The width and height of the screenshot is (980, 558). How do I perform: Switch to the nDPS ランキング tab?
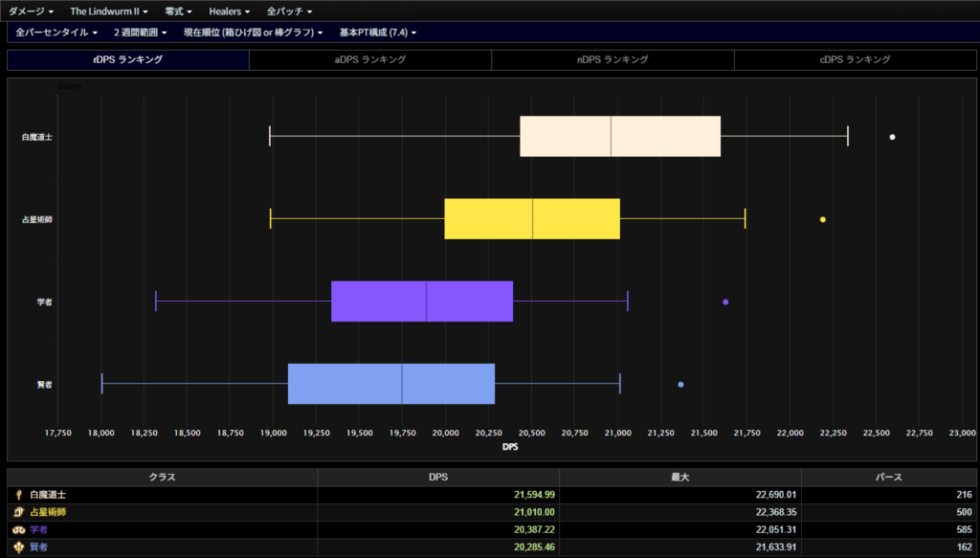point(612,59)
